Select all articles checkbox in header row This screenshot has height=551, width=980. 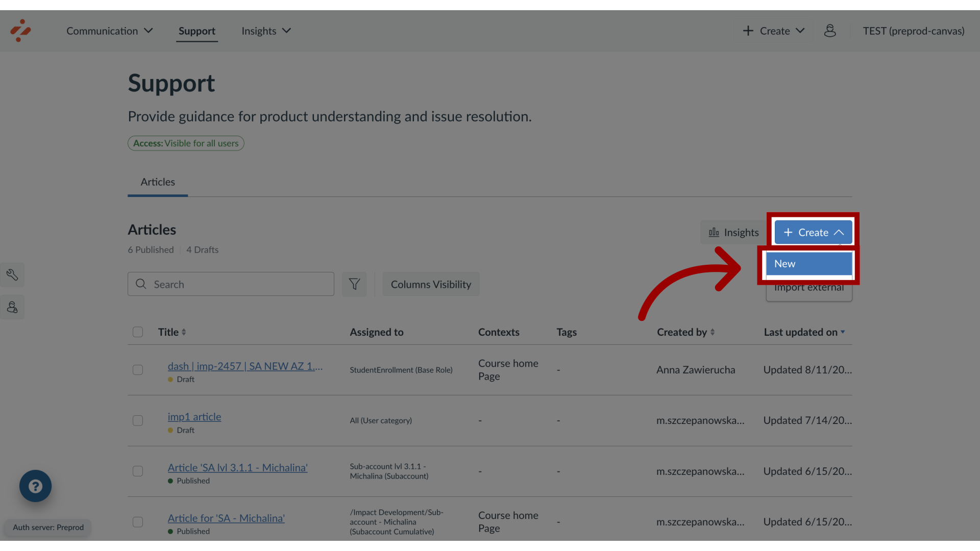tap(138, 332)
